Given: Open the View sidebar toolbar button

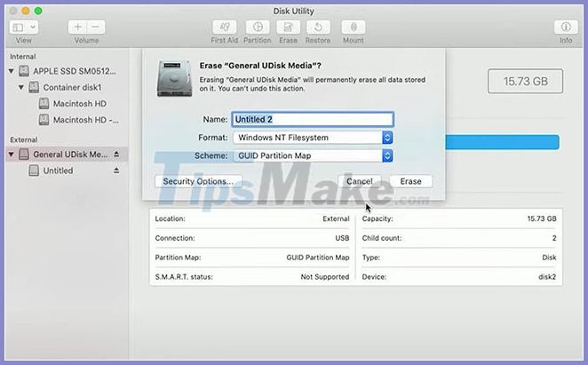Looking at the screenshot, I should click(18, 27).
